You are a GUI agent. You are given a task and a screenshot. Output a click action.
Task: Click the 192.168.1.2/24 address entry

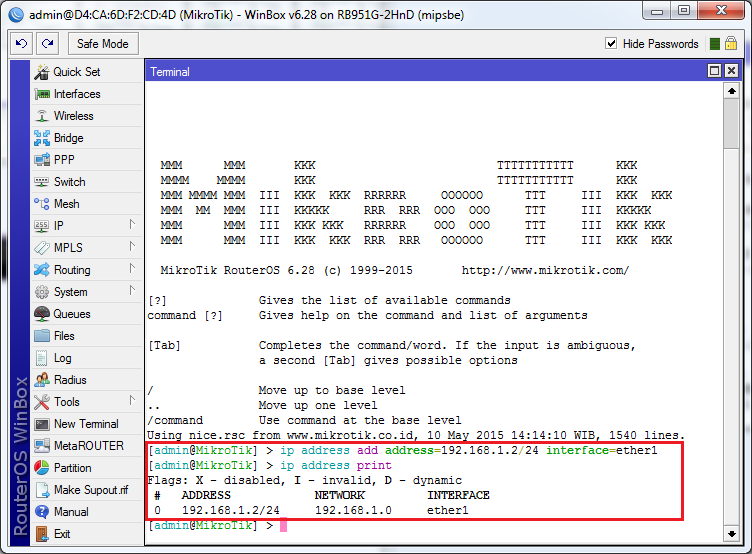(x=231, y=510)
